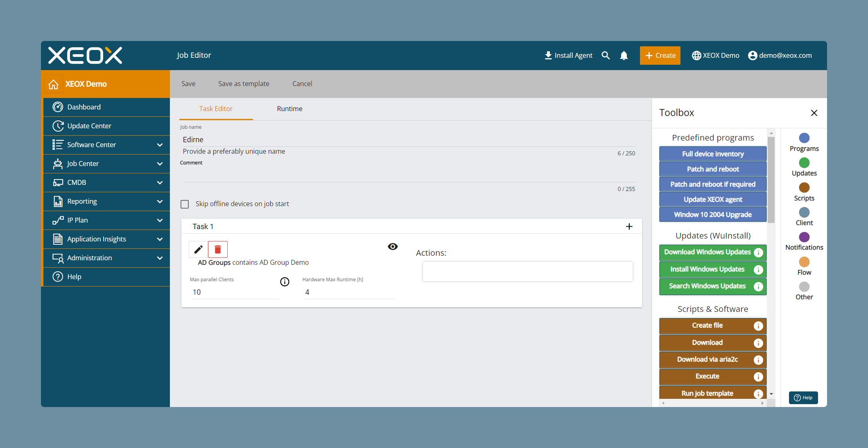The image size is (868, 448).
Task: Close the Toolbox panel
Action: click(x=814, y=113)
